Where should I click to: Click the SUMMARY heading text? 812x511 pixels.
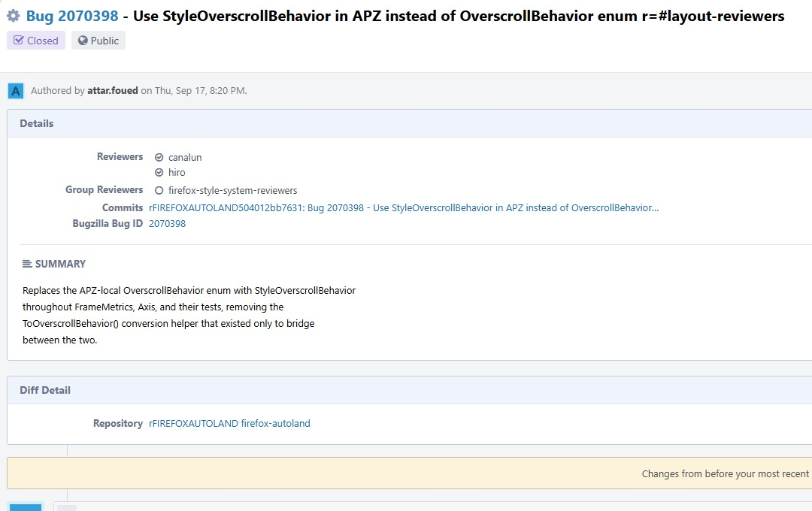pyautogui.click(x=60, y=264)
